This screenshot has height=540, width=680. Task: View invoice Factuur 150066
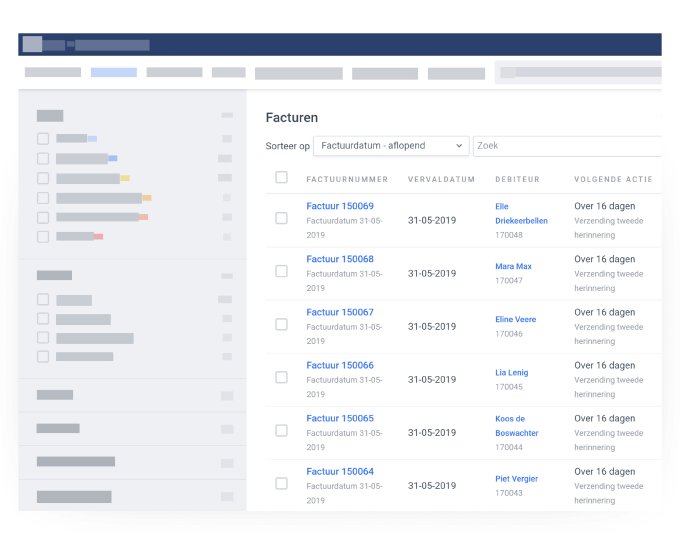click(x=340, y=365)
